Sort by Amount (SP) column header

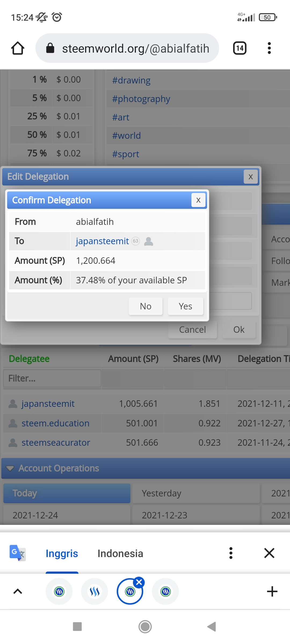coord(133,359)
